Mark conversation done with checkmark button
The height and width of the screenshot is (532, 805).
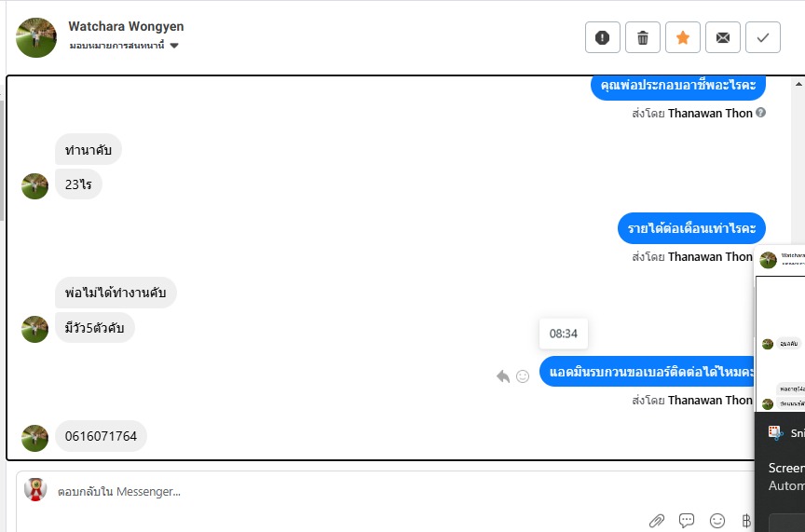point(762,37)
